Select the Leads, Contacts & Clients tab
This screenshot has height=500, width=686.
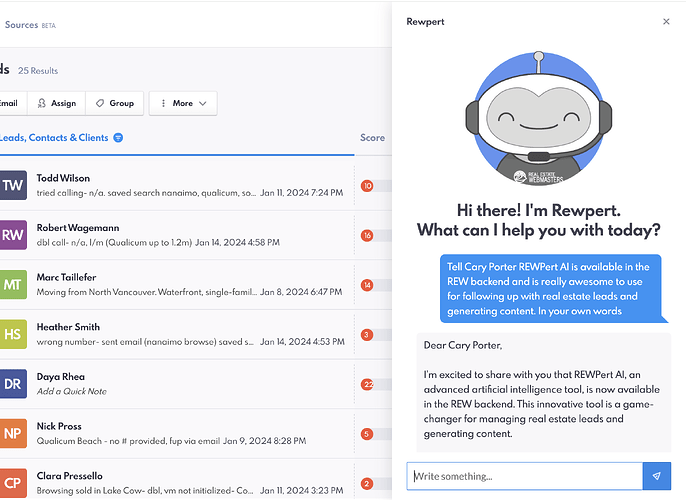54,138
